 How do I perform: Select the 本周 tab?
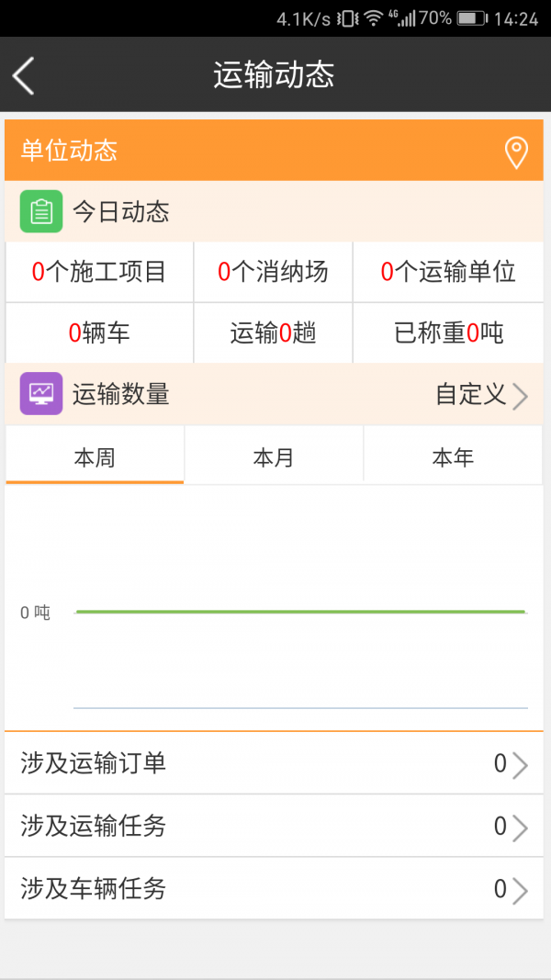[95, 456]
